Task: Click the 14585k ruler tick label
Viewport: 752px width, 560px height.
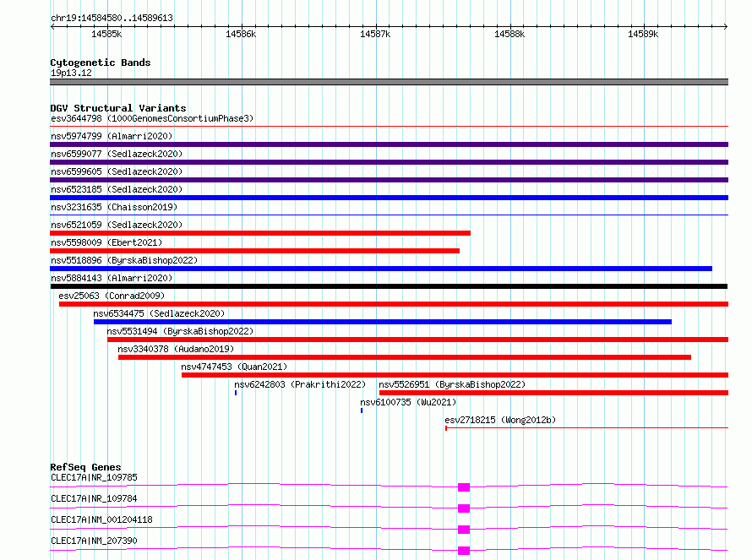Action: coord(106,34)
